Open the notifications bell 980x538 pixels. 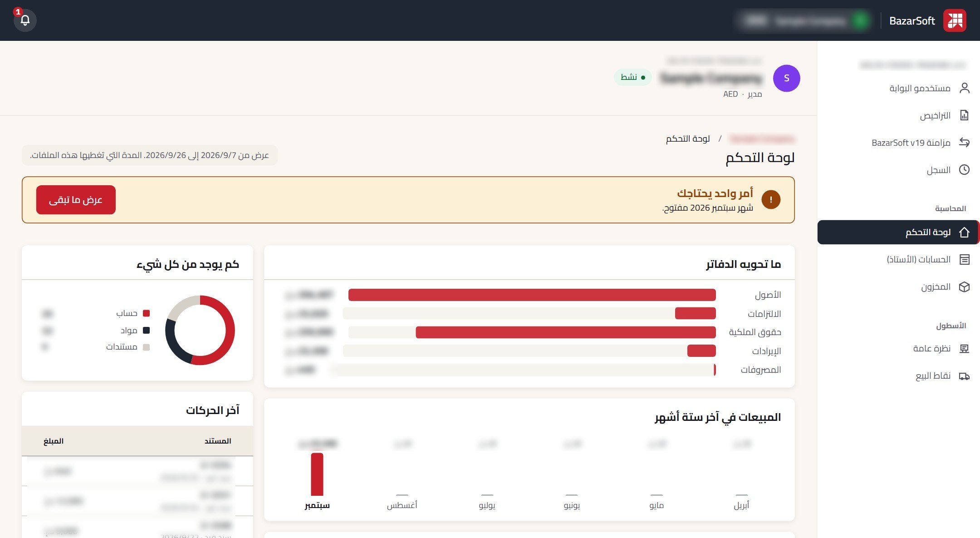[25, 20]
